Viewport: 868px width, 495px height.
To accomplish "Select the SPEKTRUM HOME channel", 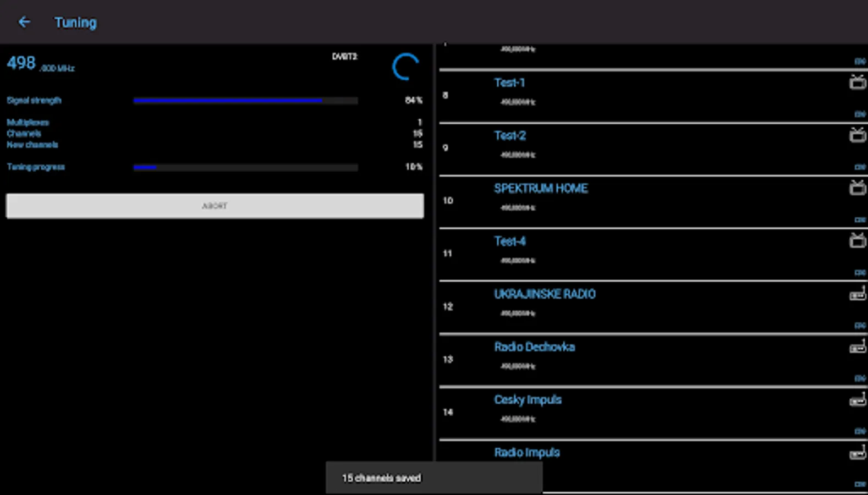I will coord(653,201).
